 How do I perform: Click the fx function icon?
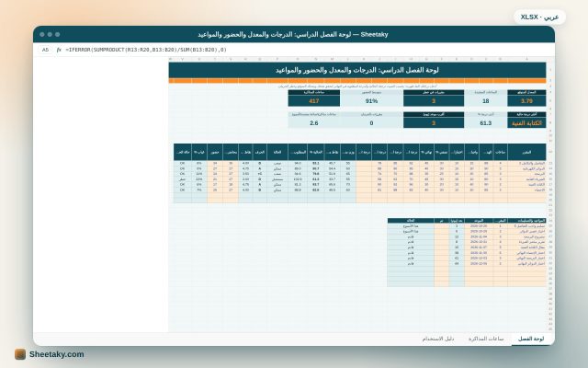pyautogui.click(x=59, y=50)
